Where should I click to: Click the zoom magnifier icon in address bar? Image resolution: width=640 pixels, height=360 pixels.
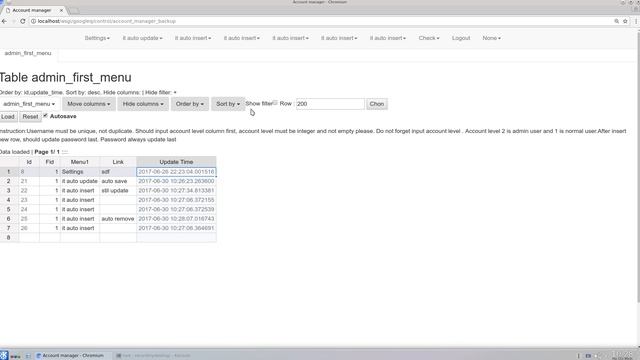pos(616,21)
